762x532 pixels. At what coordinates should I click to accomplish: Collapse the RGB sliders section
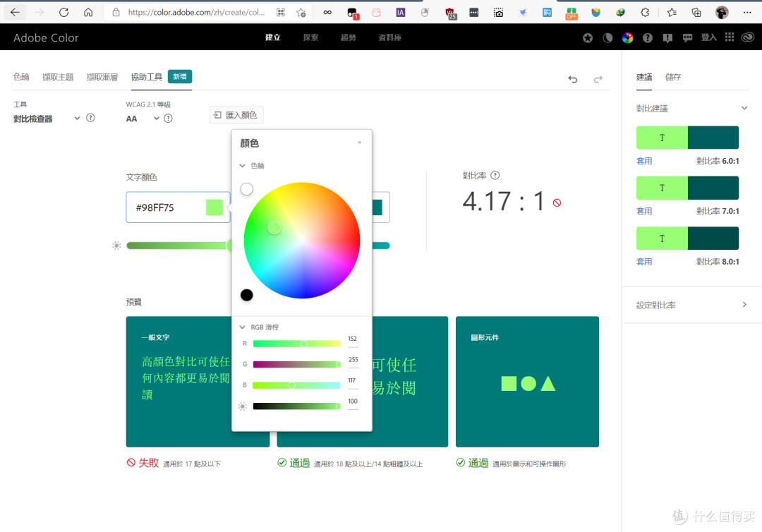pos(242,327)
